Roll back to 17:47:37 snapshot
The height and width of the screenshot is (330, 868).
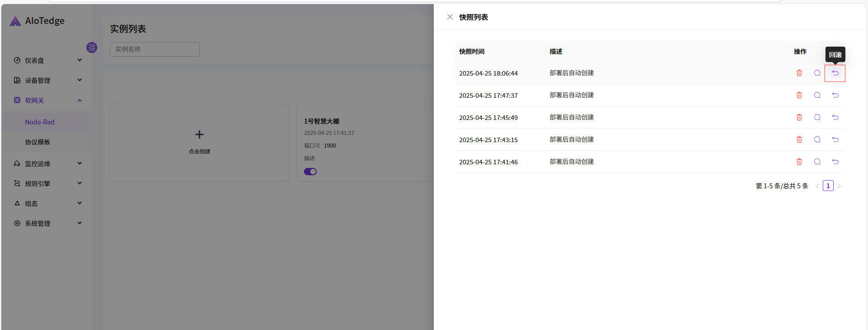point(835,96)
